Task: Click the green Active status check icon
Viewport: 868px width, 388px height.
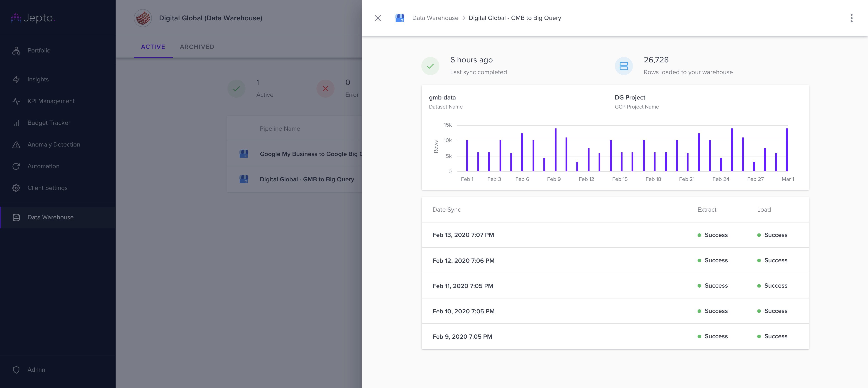Action: pos(236,89)
